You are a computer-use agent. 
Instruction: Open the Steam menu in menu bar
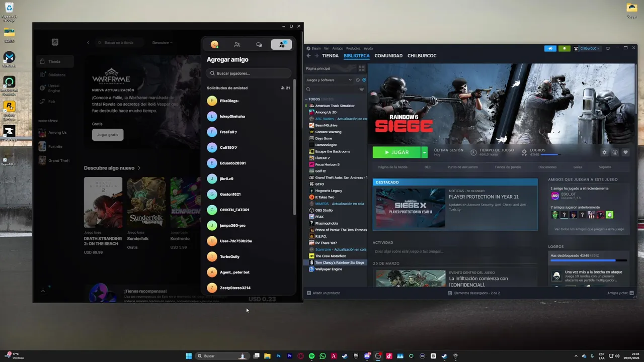pos(315,48)
